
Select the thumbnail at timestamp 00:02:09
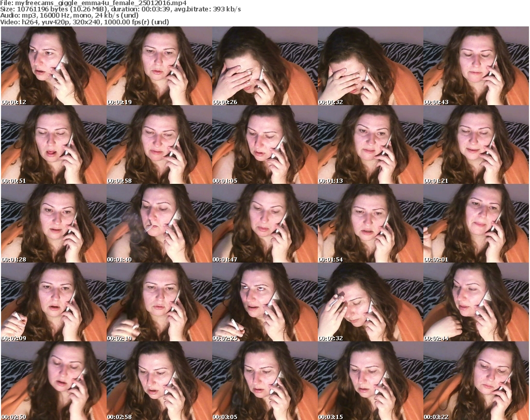pyautogui.click(x=54, y=302)
